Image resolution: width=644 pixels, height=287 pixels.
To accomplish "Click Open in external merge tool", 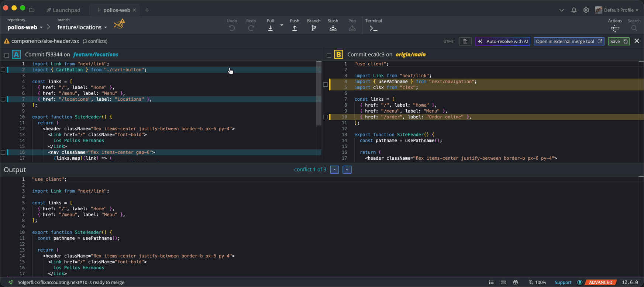I will (x=569, y=41).
